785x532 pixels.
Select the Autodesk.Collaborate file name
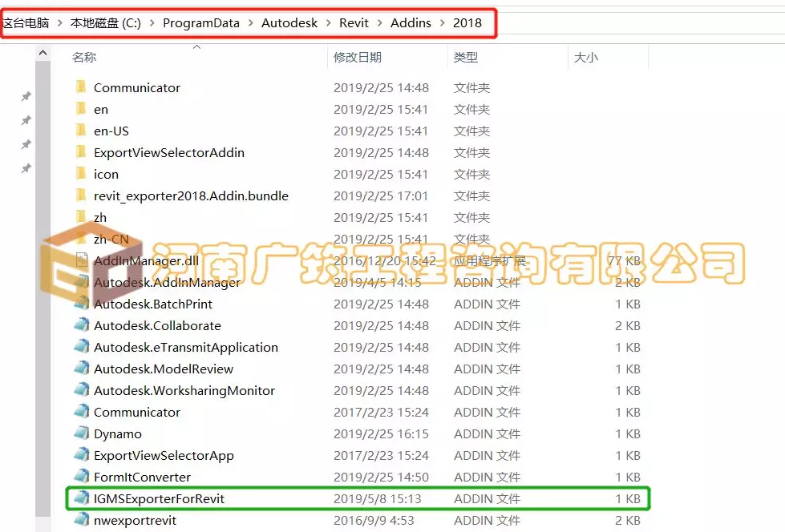(157, 325)
